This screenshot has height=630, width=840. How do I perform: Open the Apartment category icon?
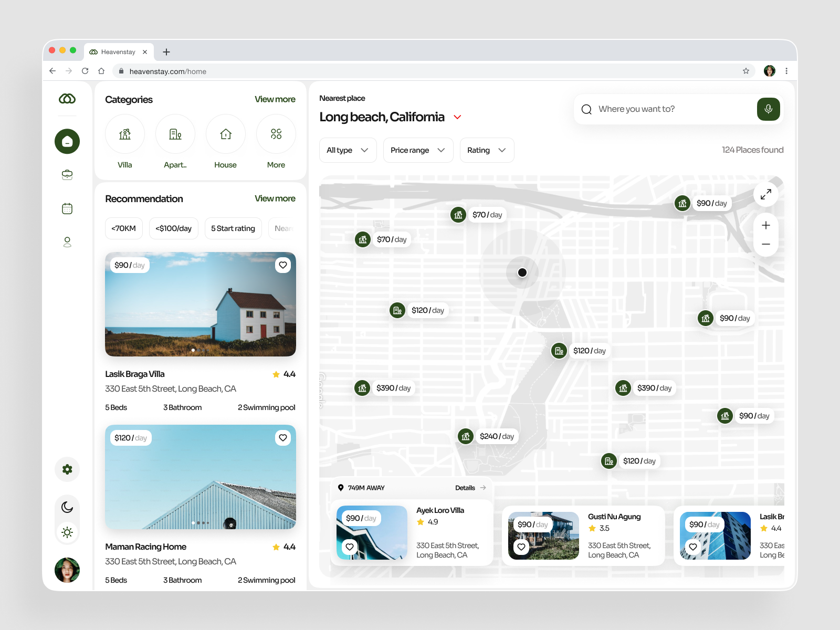coord(175,134)
